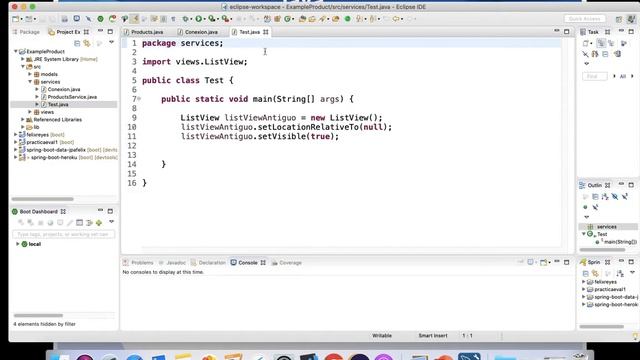Toggle Link with Editor in Project Explorer
Viewport: 640px width, 360px height.
click(x=87, y=43)
